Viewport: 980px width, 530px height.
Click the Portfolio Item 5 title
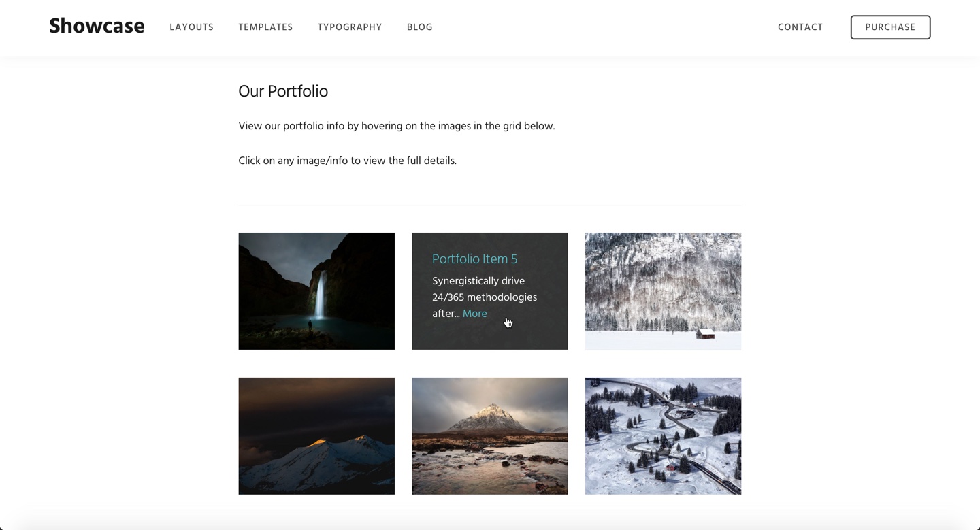pos(474,259)
